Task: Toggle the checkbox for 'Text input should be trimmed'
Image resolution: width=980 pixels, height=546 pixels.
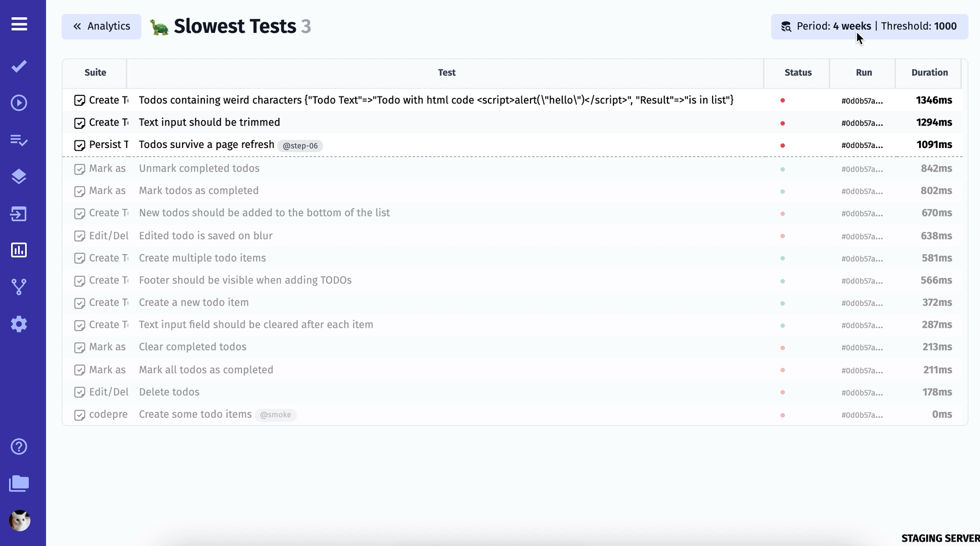Action: (79, 123)
